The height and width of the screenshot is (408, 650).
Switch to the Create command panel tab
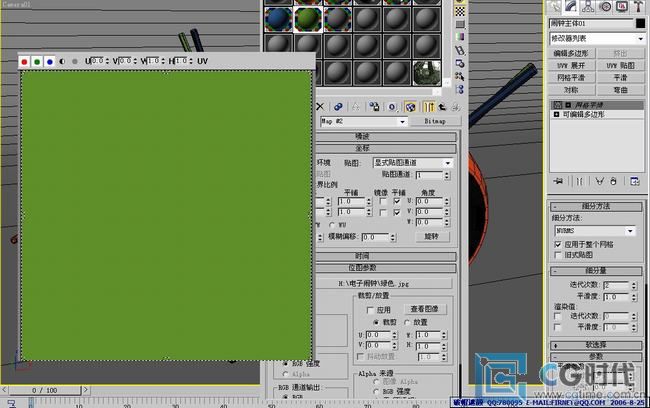coord(554,7)
